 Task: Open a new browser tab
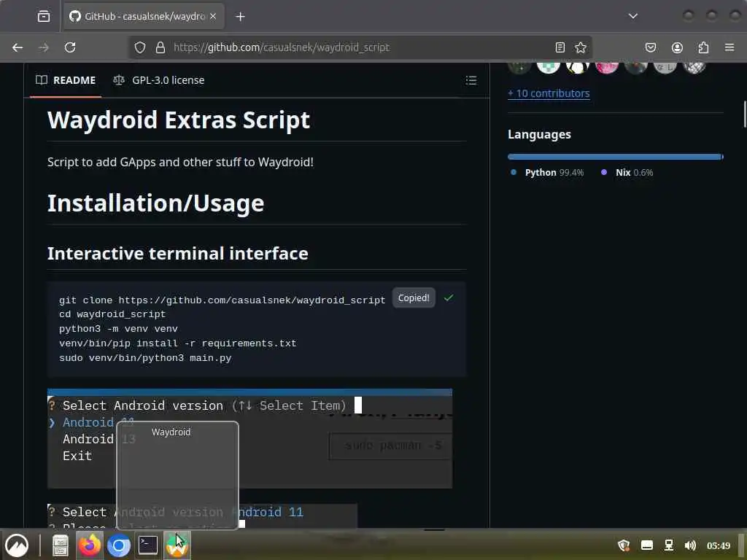tap(240, 17)
